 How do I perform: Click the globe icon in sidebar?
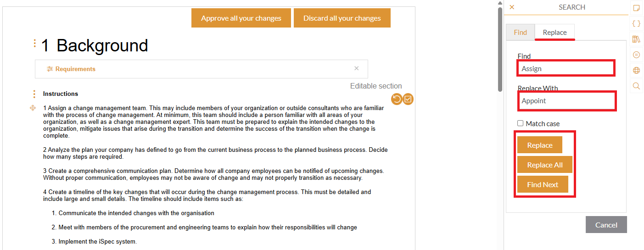[636, 70]
